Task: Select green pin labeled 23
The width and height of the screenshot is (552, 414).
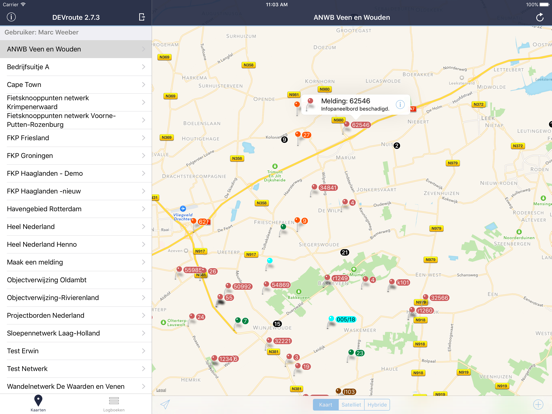Action: [356, 353]
